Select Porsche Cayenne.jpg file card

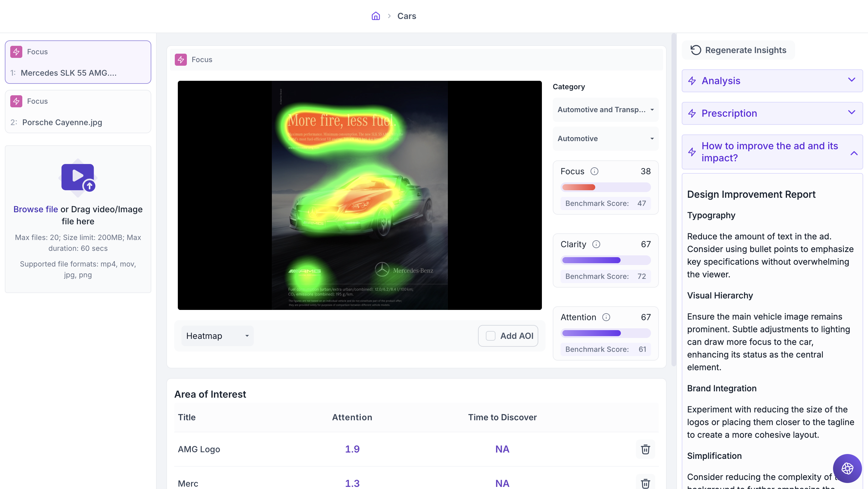click(78, 112)
